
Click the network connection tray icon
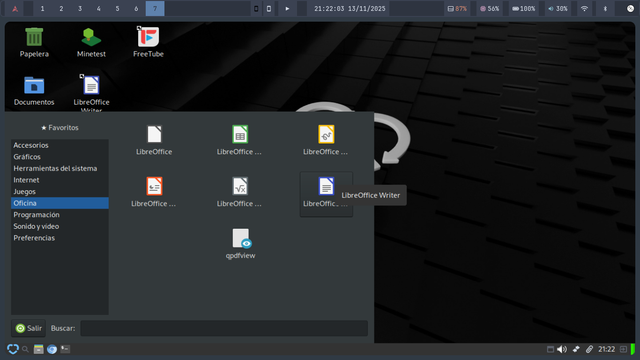[576, 349]
